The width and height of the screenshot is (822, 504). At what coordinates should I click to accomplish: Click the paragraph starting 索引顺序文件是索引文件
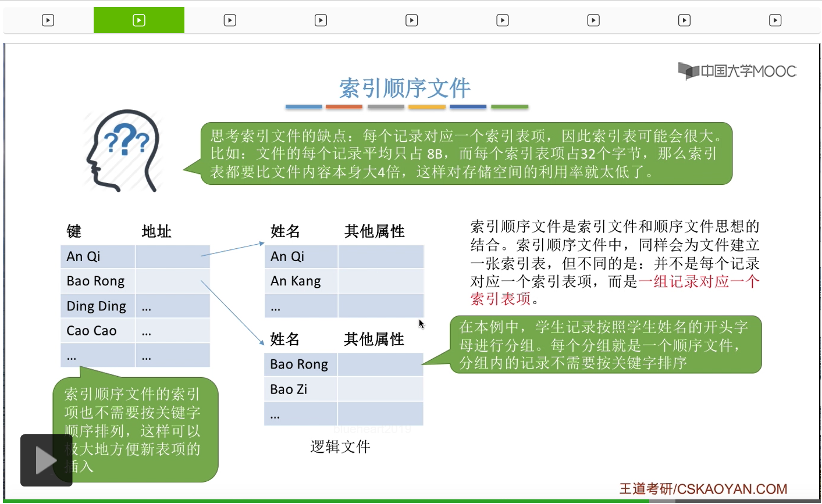pyautogui.click(x=615, y=262)
